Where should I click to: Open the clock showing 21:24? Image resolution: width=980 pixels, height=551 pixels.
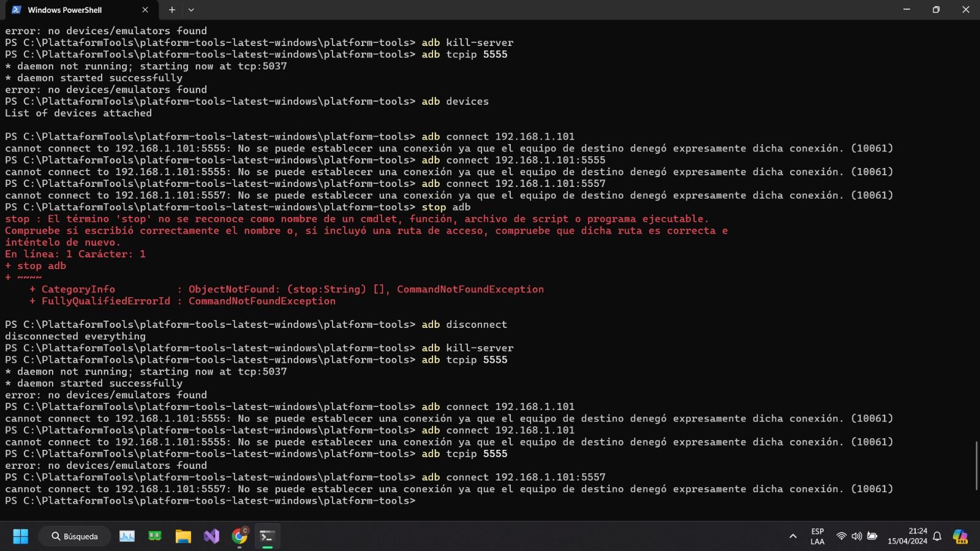click(x=907, y=536)
